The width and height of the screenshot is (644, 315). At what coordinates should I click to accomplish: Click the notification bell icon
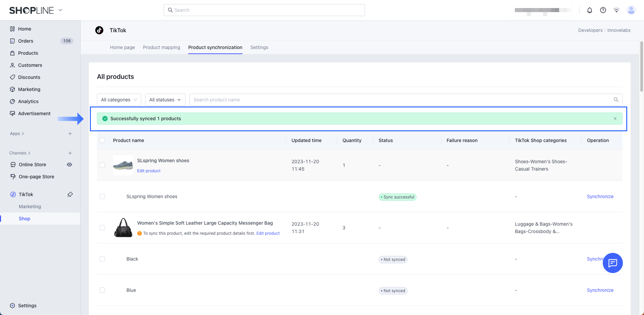pyautogui.click(x=589, y=10)
